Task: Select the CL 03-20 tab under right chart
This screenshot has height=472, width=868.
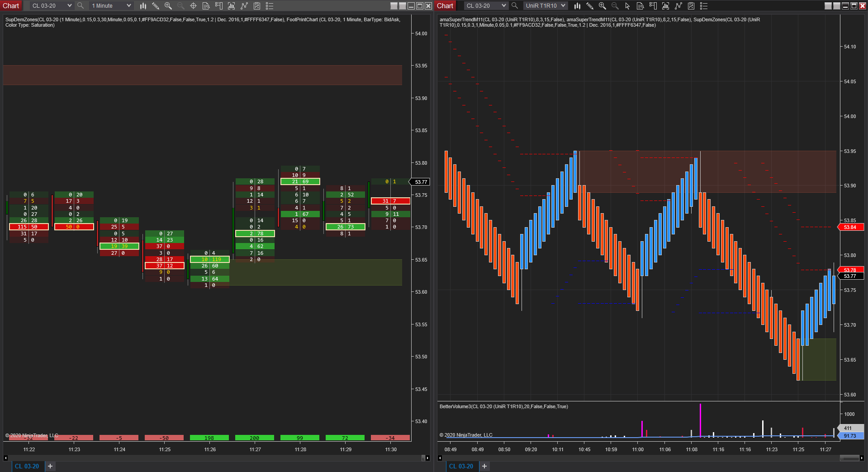Action: click(461, 466)
